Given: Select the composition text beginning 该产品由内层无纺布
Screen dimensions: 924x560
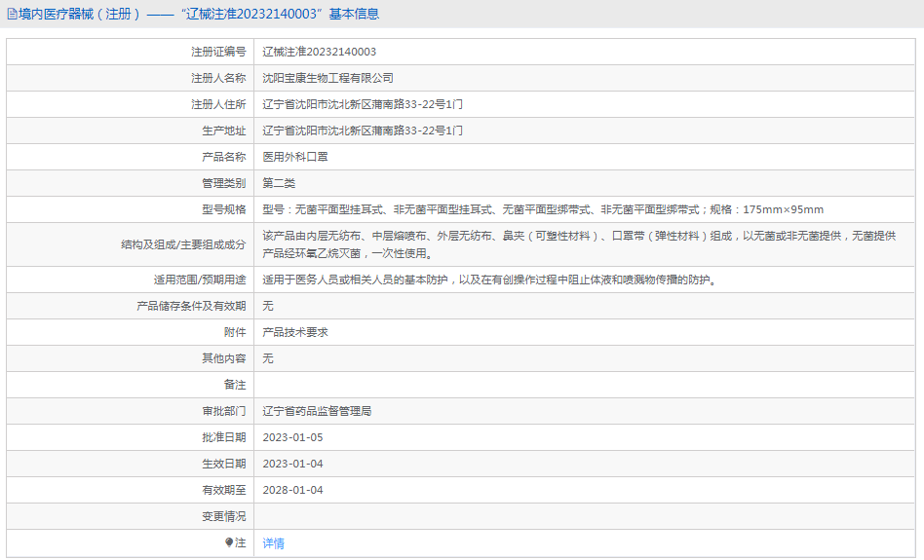Looking at the screenshot, I should pos(579,244).
